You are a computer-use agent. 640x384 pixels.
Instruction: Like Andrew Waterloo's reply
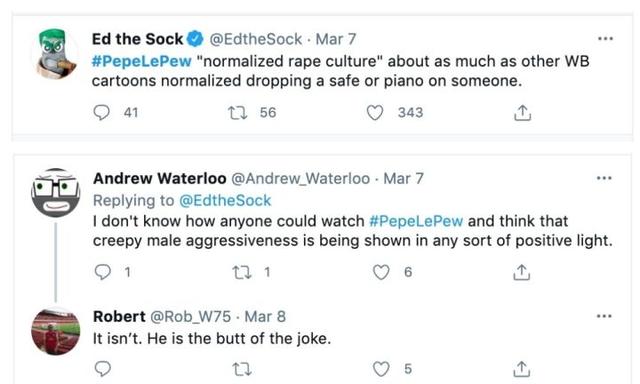381,272
